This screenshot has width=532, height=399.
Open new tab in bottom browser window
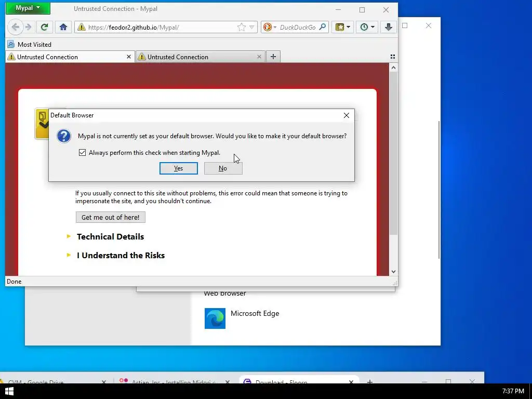point(370,382)
